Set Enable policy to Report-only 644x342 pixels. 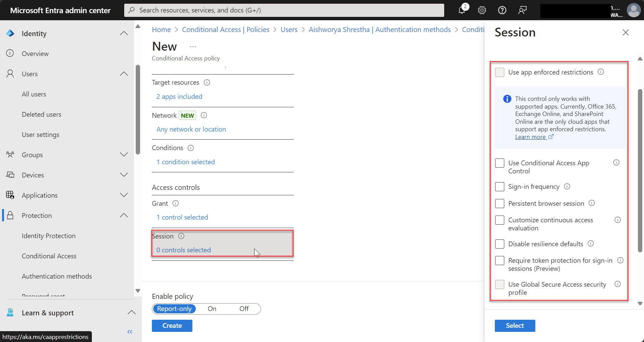coord(174,309)
